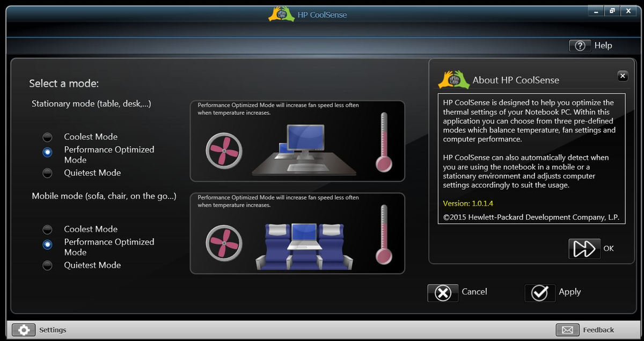This screenshot has height=341, width=644.
Task: Click the fan icon in Stationary mode preview
Action: 224,151
